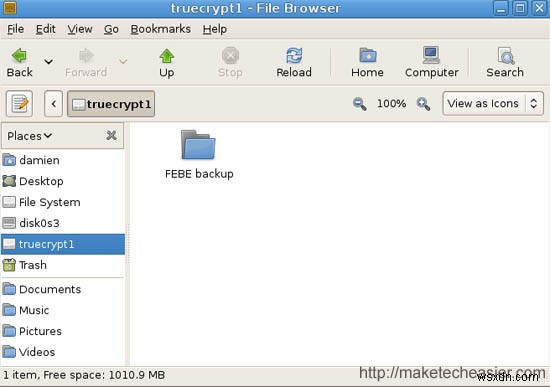Open the View as Icons dropdown

(493, 104)
